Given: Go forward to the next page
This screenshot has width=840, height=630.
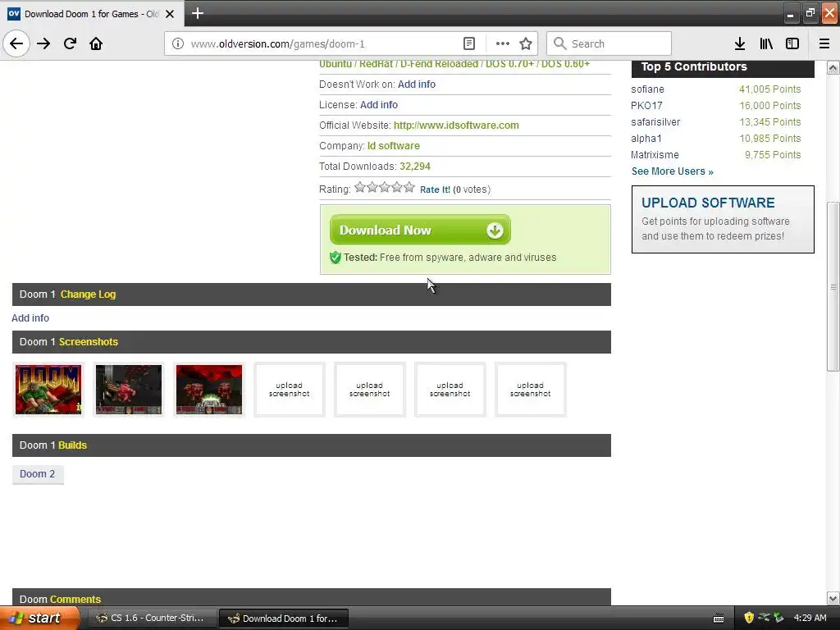Looking at the screenshot, I should coord(43,43).
